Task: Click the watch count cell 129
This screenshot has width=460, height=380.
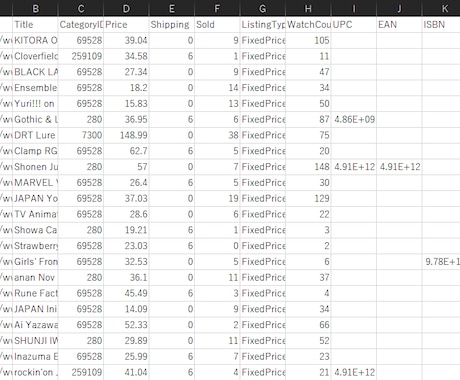Action: tap(308, 199)
